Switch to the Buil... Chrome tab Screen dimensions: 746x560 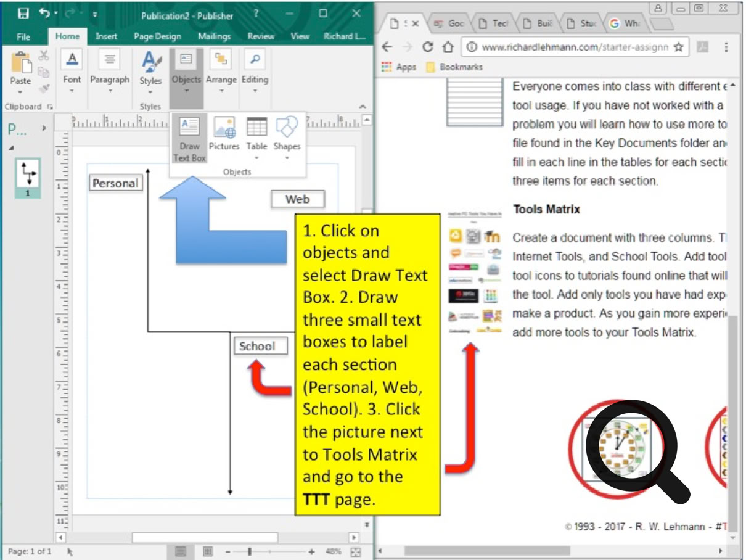click(x=538, y=23)
